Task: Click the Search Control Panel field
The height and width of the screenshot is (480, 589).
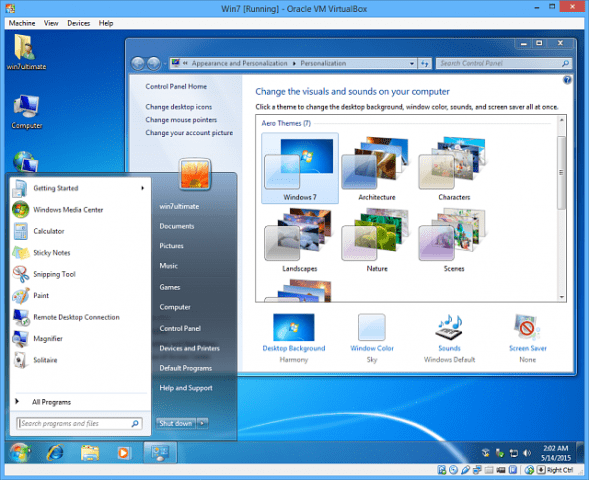Action: (x=504, y=63)
